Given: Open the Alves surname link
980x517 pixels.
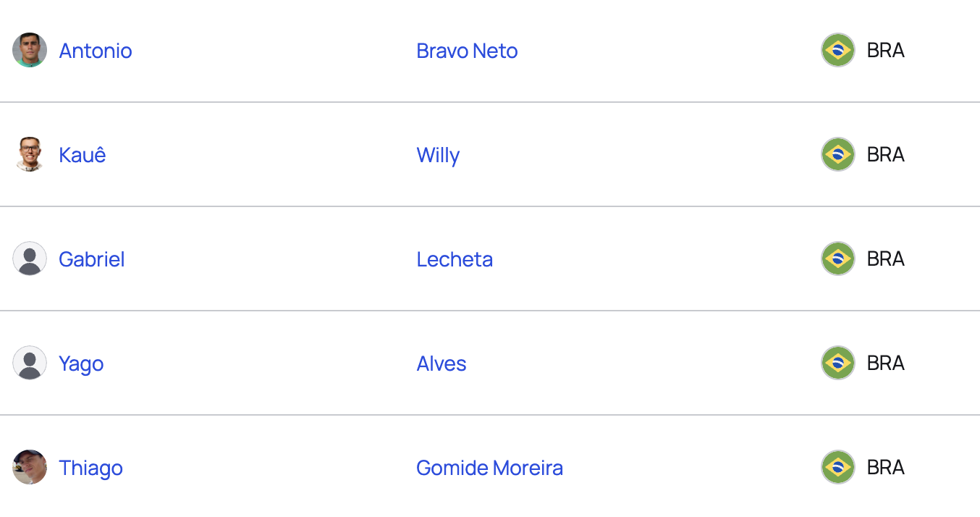Looking at the screenshot, I should pyautogui.click(x=442, y=363).
